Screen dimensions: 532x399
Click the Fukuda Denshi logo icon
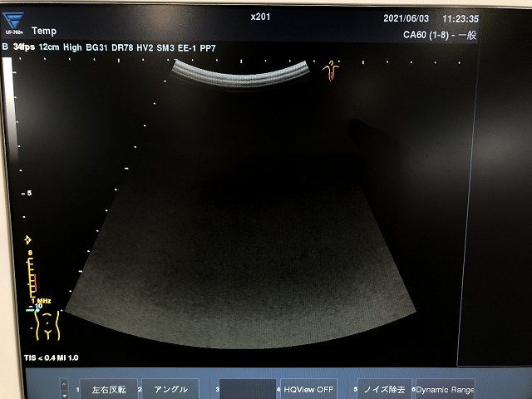coord(14,19)
